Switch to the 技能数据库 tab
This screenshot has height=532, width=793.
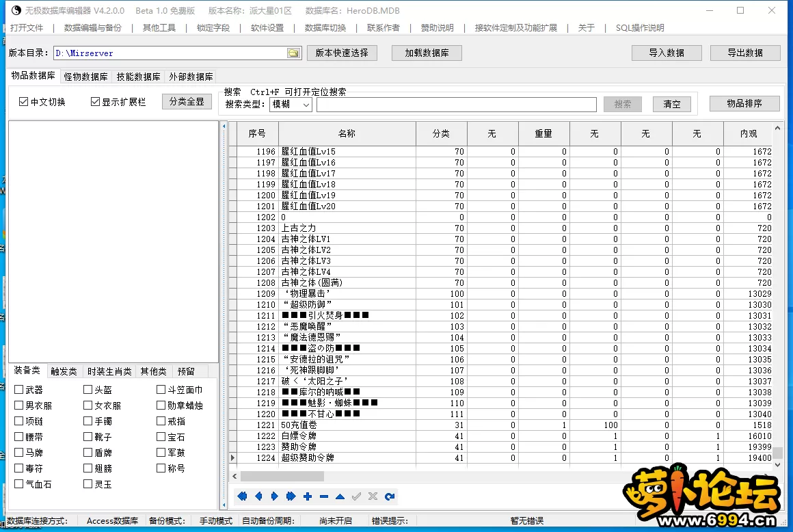139,77
